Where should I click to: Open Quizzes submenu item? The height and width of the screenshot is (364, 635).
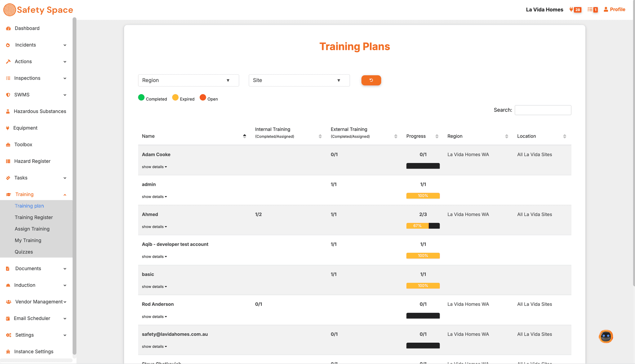click(x=24, y=252)
